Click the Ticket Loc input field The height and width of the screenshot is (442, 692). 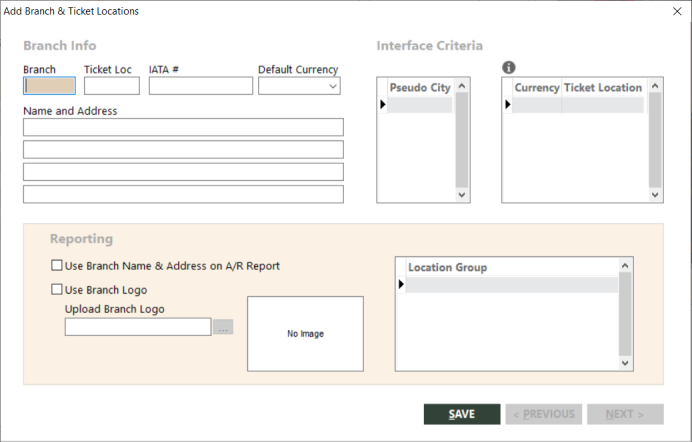tap(112, 86)
